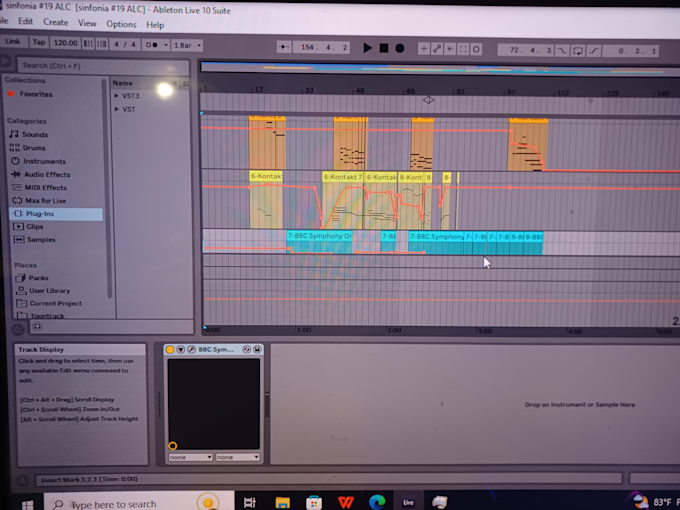Click the Tap tempo button
The height and width of the screenshot is (510, 680).
39,42
